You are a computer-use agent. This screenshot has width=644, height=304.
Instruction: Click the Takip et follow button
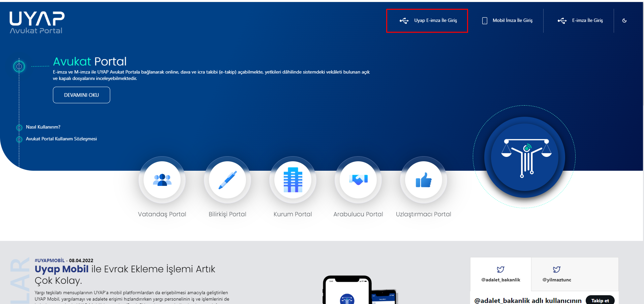600,300
